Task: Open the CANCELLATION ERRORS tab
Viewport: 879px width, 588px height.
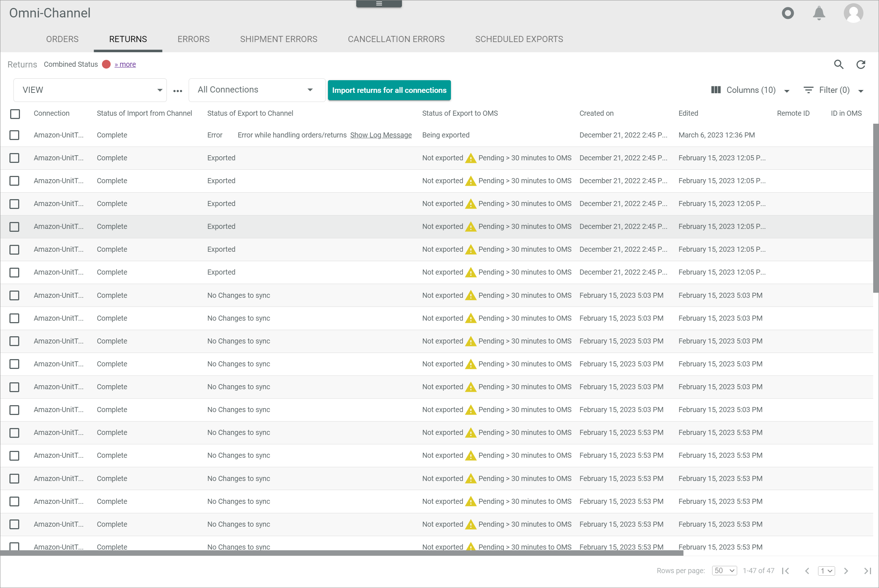Action: (x=396, y=39)
